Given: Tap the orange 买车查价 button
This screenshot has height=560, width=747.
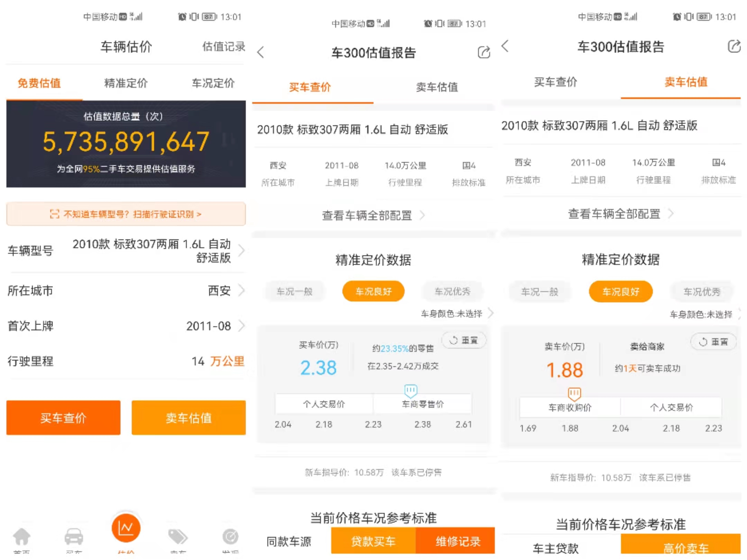Looking at the screenshot, I should point(63,418).
